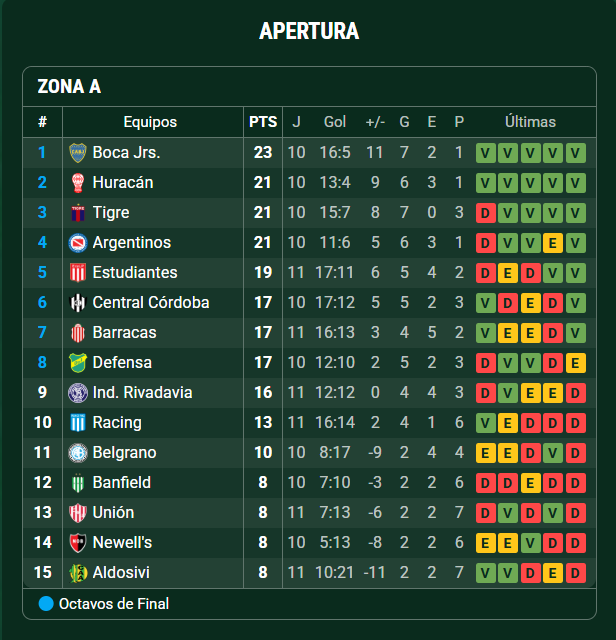Click the Aldosivi team crest
The image size is (616, 640).
pyautogui.click(x=77, y=573)
